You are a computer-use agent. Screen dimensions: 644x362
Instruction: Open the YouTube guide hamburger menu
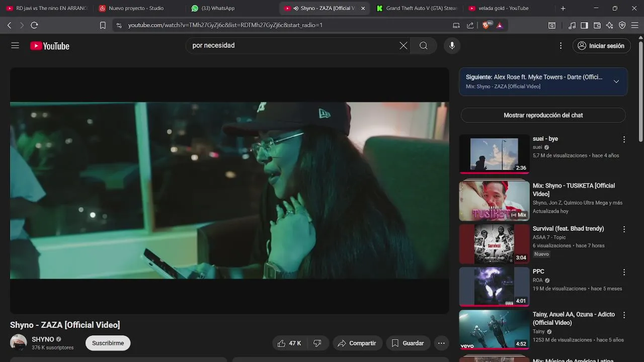point(15,46)
